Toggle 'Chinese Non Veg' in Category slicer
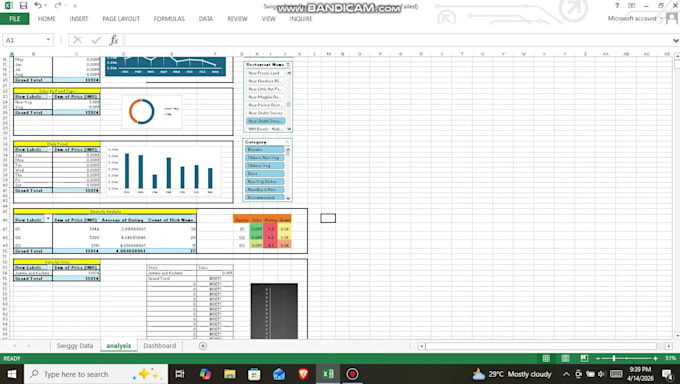The height and width of the screenshot is (384, 680). 265,158
